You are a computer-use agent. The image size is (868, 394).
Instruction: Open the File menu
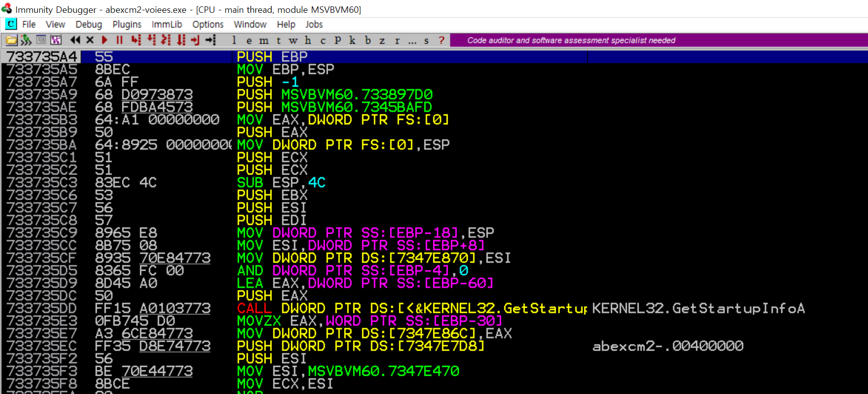29,24
